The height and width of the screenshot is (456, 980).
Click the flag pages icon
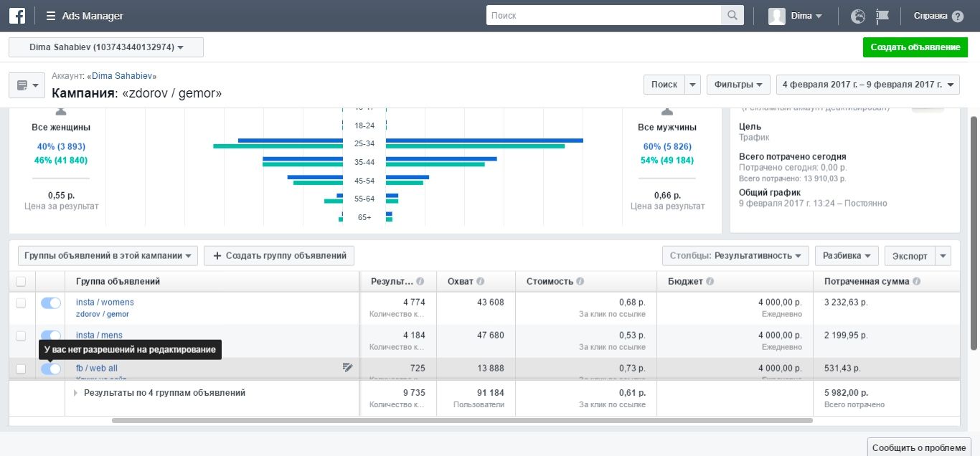(882, 16)
